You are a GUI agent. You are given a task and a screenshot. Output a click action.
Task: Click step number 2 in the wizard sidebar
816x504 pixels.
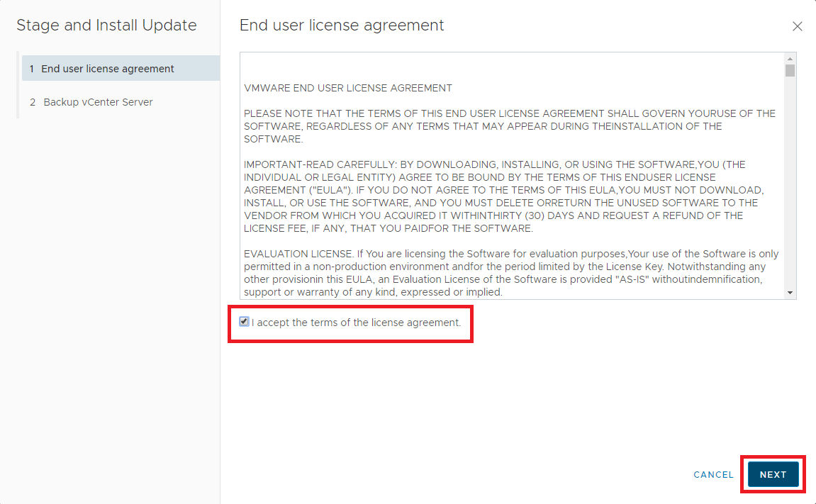click(33, 102)
